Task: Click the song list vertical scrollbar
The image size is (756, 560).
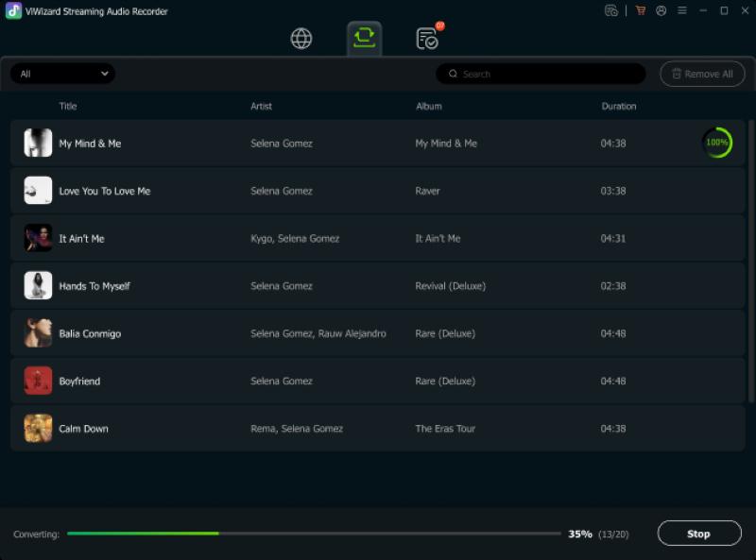Action: coord(750,262)
